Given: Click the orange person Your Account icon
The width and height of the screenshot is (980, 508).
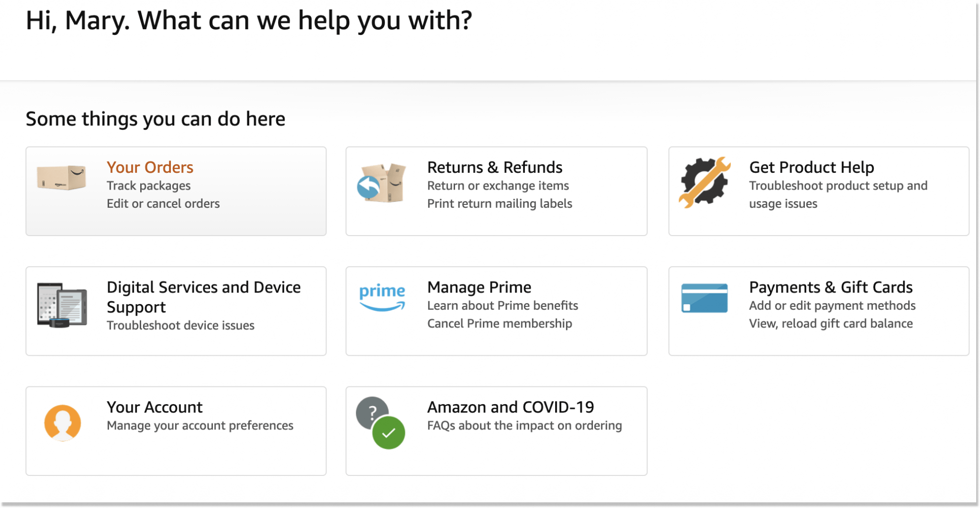Looking at the screenshot, I should click(63, 422).
